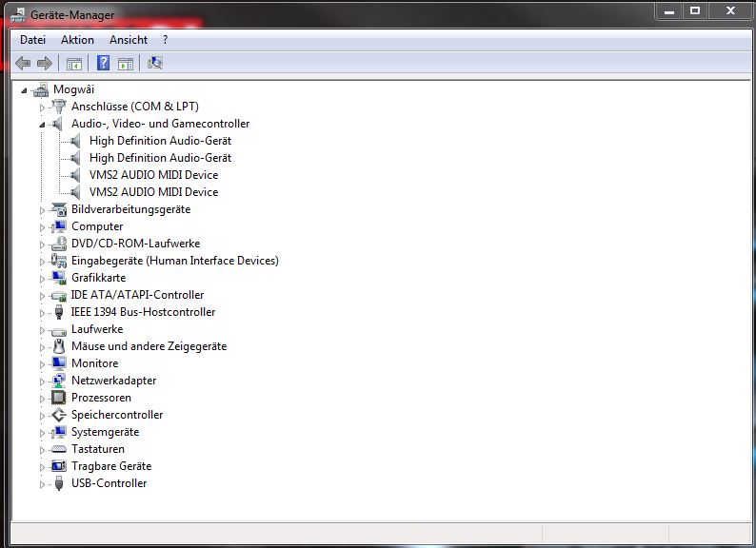Image resolution: width=756 pixels, height=548 pixels.
Task: Open the blue Help toolbar icon
Action: tap(103, 63)
